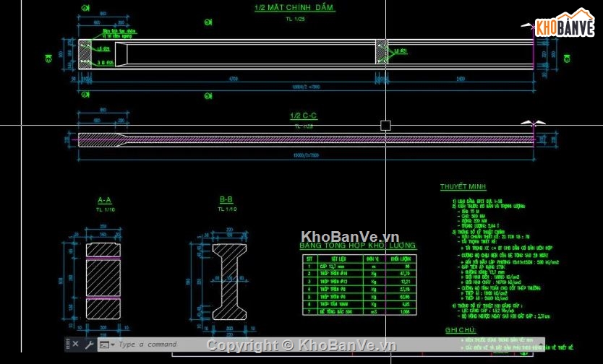This screenshot has height=364, width=603.
Task: Select the '12,21' quantity cell in table
Action: [x=400, y=282]
